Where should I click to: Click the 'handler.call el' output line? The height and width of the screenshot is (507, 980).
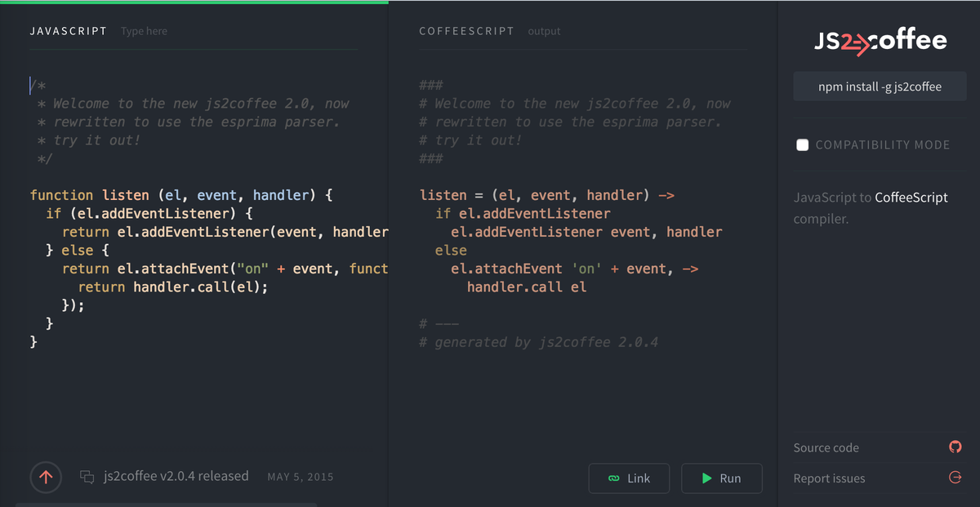(527, 287)
